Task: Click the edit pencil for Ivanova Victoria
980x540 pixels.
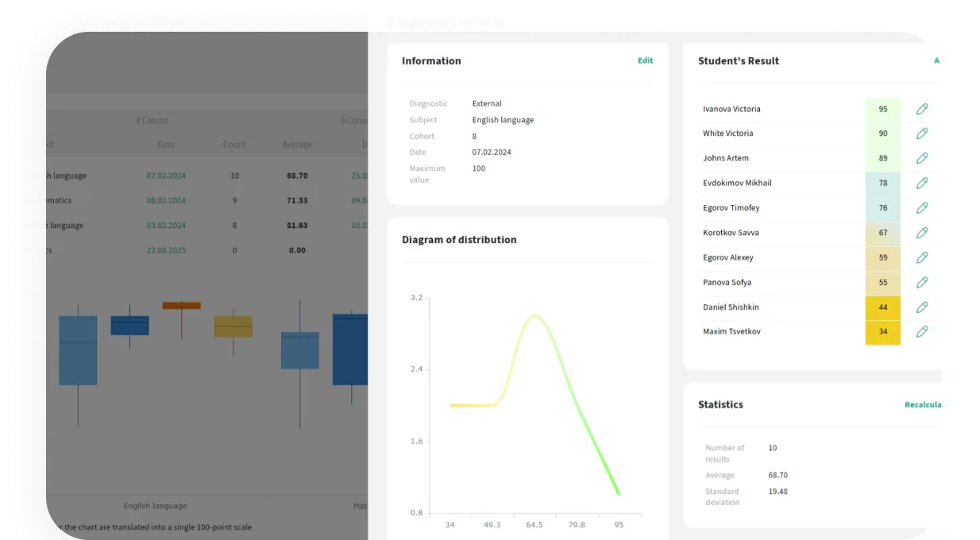Action: 921,109
